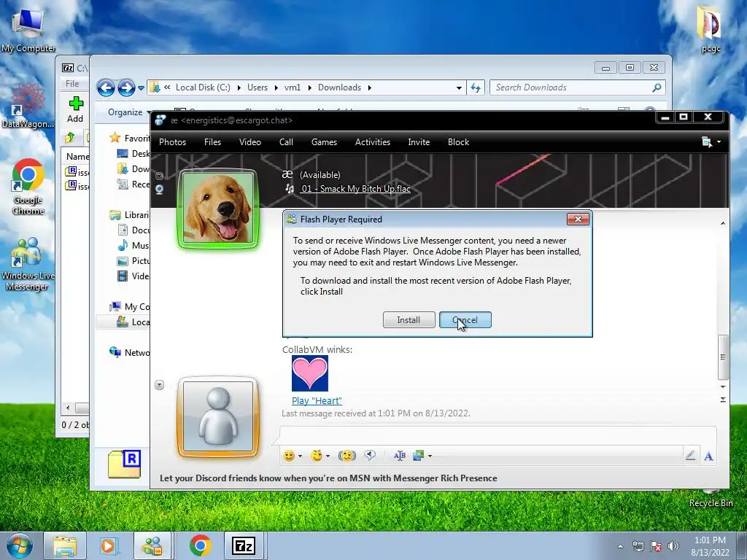This screenshot has width=747, height=560.
Task: Open the My Computer desktop icon
Action: [28, 29]
